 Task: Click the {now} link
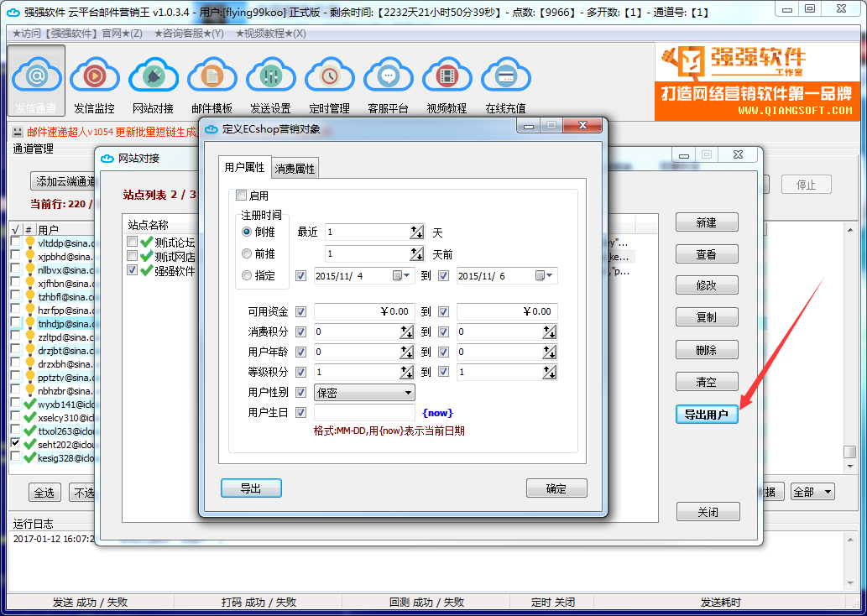pyautogui.click(x=437, y=413)
